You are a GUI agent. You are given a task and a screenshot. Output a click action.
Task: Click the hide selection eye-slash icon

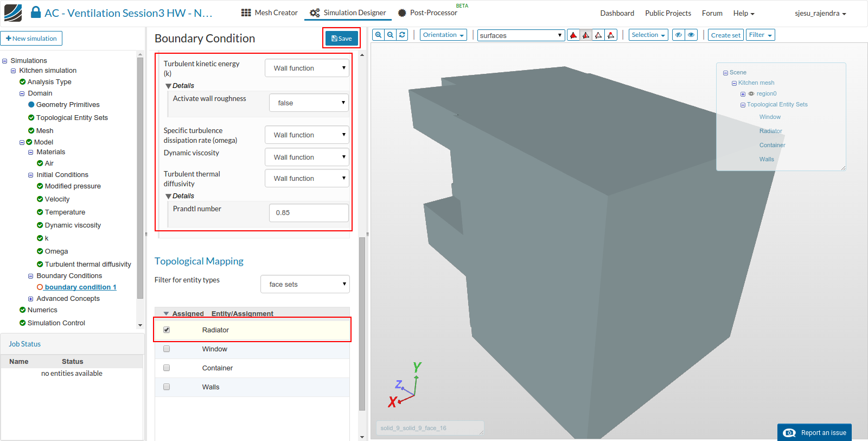(679, 35)
